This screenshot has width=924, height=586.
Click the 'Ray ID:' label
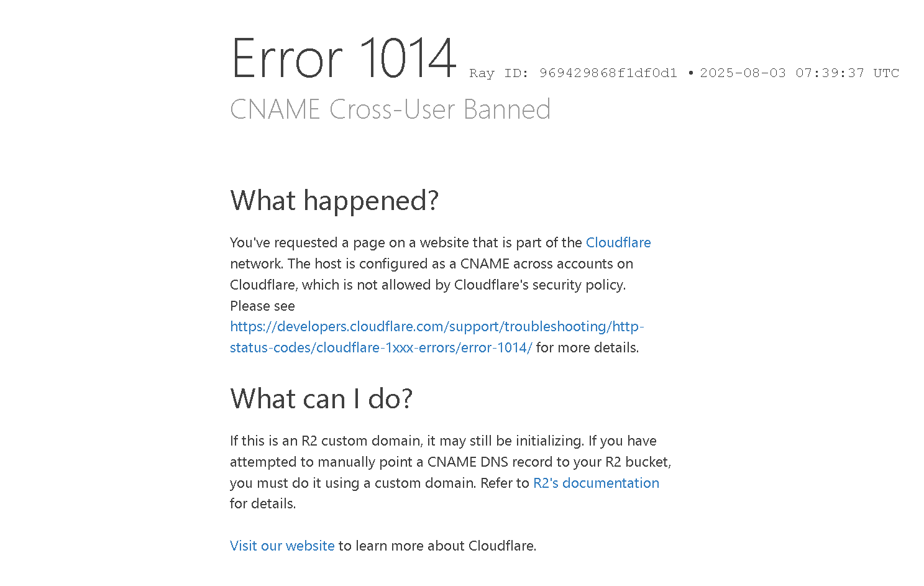499,73
